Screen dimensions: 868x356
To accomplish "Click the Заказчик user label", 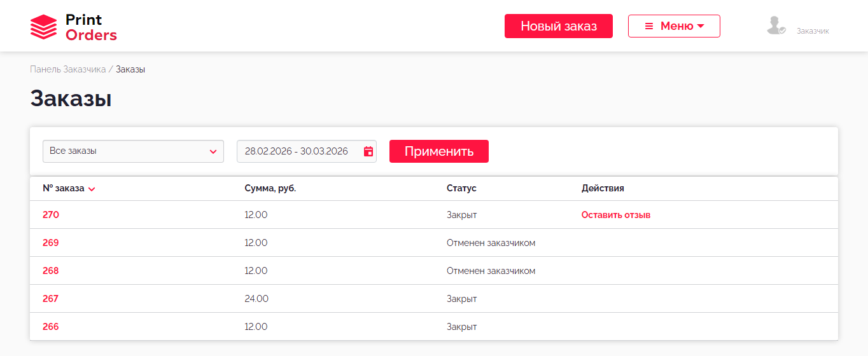I will [x=812, y=31].
